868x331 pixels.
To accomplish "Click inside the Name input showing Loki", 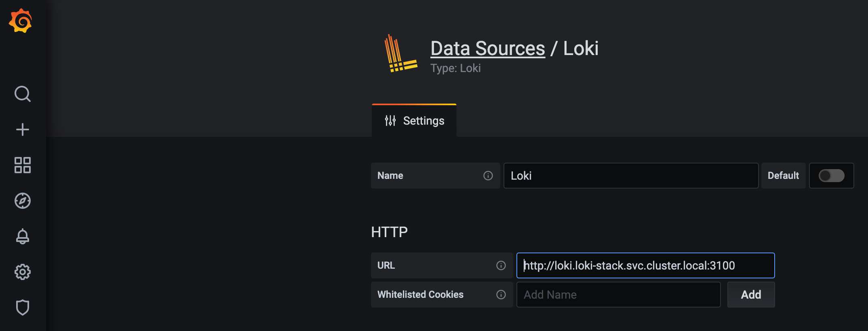I will [630, 176].
